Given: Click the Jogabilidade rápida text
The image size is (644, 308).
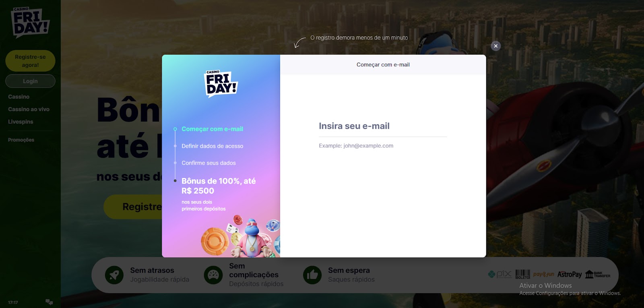Looking at the screenshot, I should (x=159, y=279).
